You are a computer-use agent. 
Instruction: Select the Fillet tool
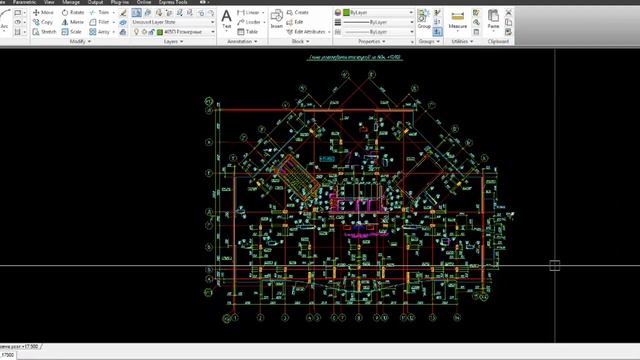[x=100, y=22]
